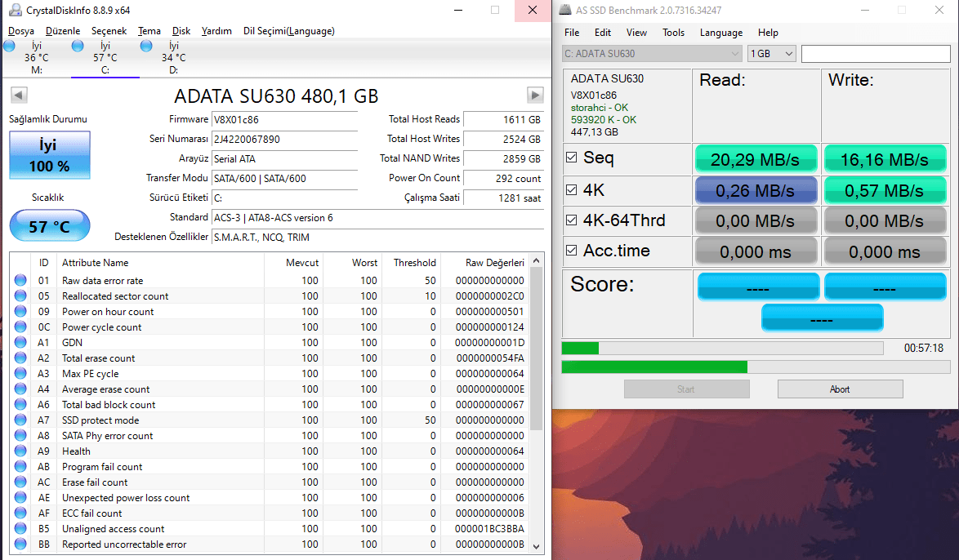Click the 57 °C temperature button
The width and height of the screenshot is (959, 560).
coord(50,226)
